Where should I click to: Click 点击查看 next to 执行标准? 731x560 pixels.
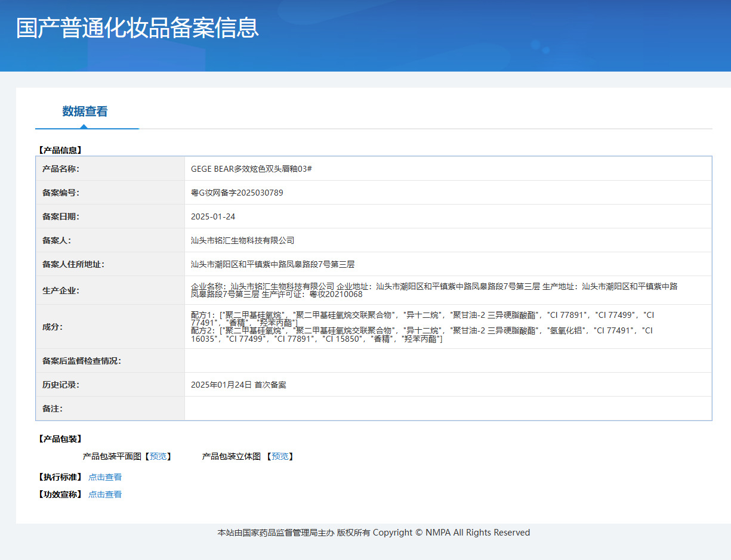pos(105,477)
